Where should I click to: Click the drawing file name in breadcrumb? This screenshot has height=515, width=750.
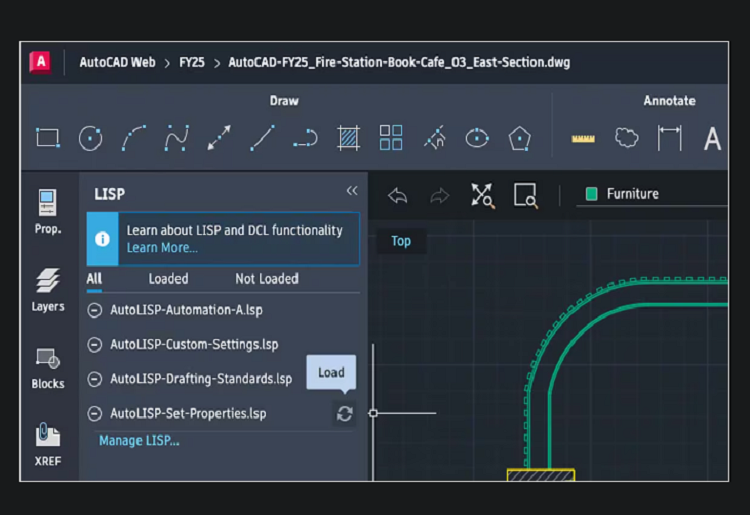[x=399, y=63]
